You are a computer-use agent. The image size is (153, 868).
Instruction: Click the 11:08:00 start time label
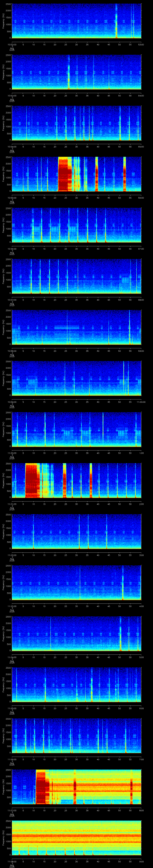pos(12,861)
